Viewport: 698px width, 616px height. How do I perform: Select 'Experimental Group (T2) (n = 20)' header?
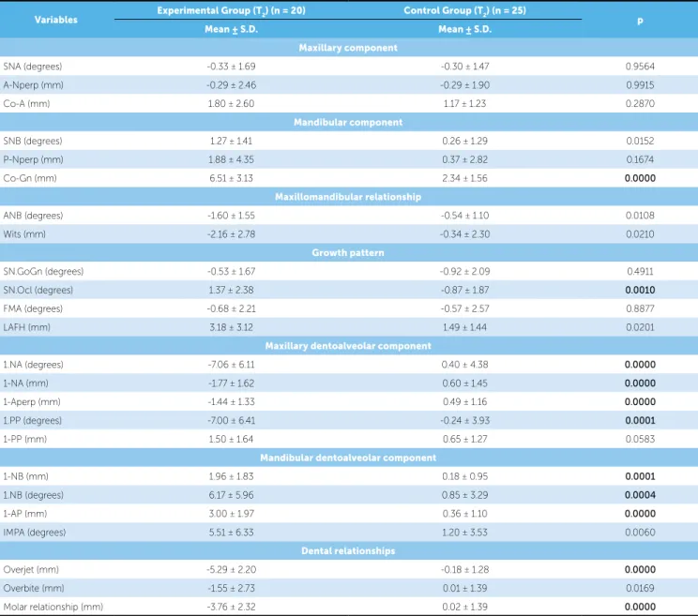[x=231, y=10]
